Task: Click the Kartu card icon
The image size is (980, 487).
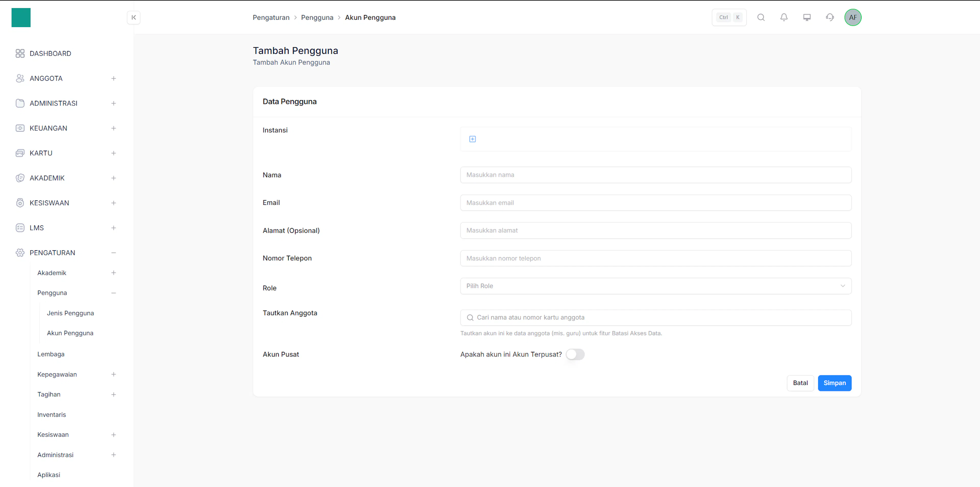Action: coord(20,153)
